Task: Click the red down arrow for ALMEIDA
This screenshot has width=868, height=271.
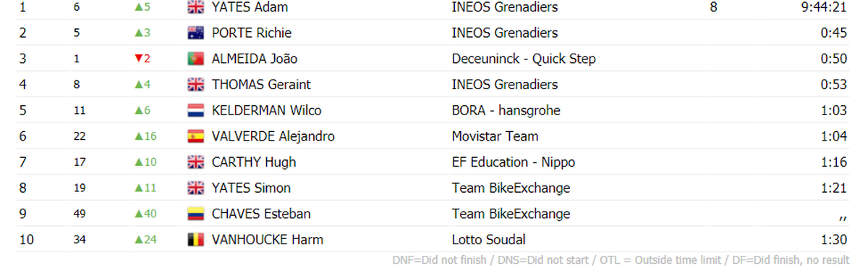Action: point(137,59)
